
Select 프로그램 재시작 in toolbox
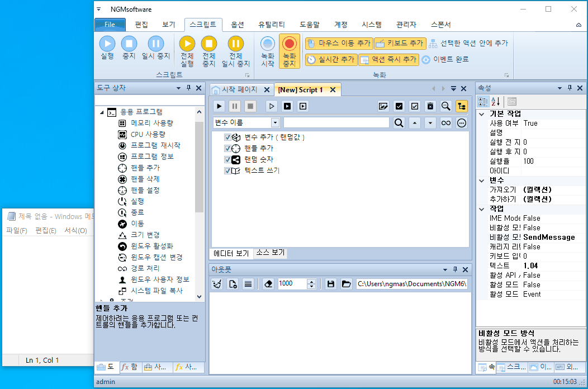click(155, 145)
